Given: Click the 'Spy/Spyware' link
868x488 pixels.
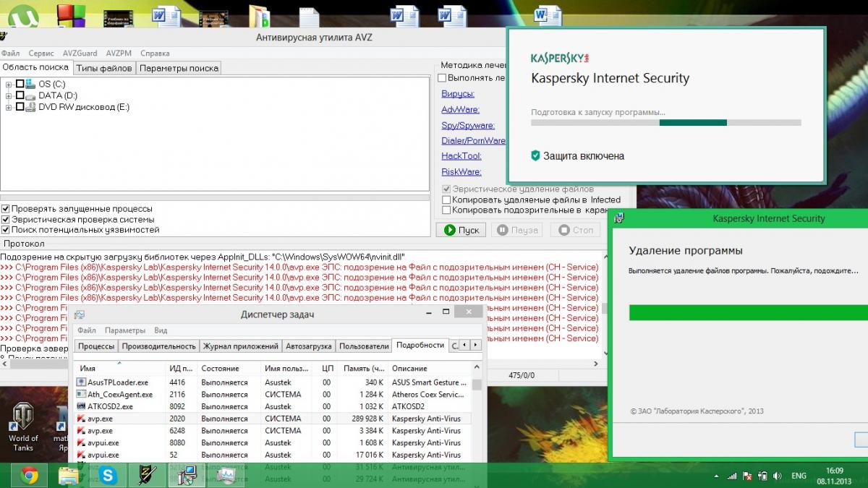Looking at the screenshot, I should [468, 125].
